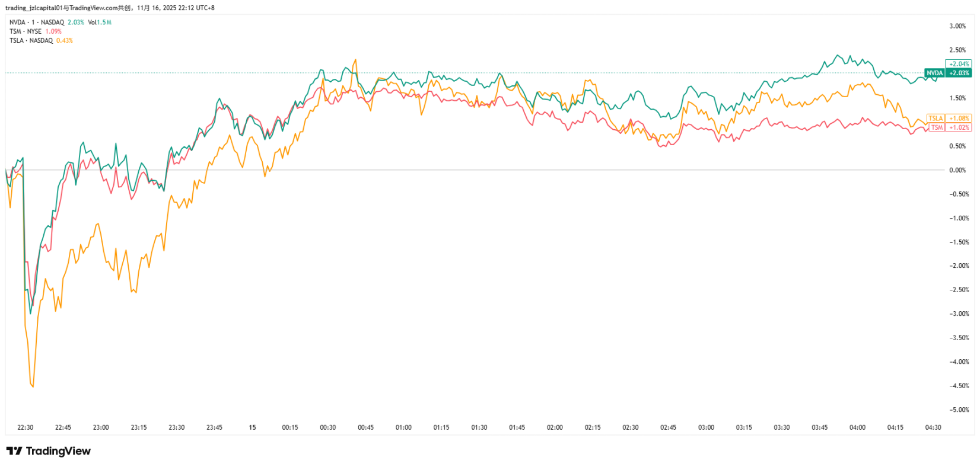
Task: Click the 01:00 time axis label
Action: click(403, 427)
